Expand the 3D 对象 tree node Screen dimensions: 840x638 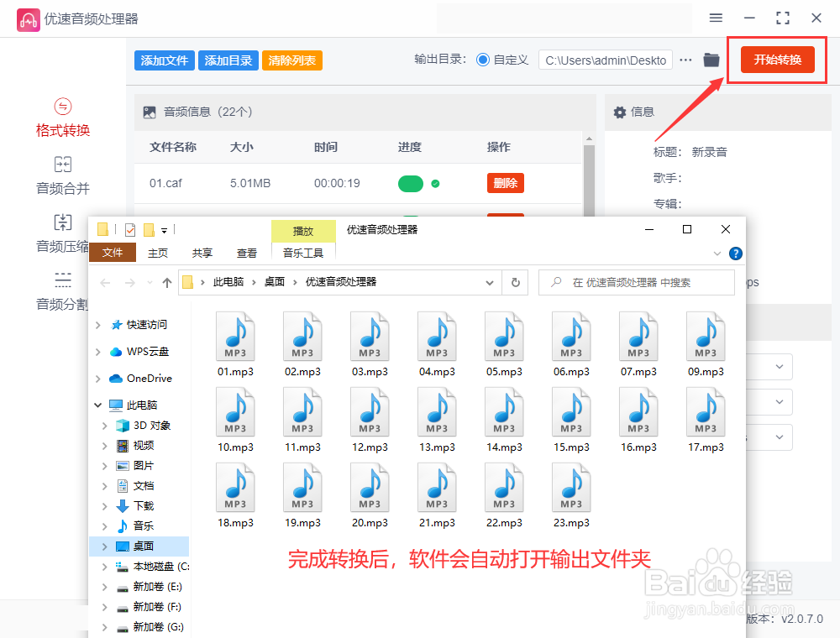coord(104,426)
